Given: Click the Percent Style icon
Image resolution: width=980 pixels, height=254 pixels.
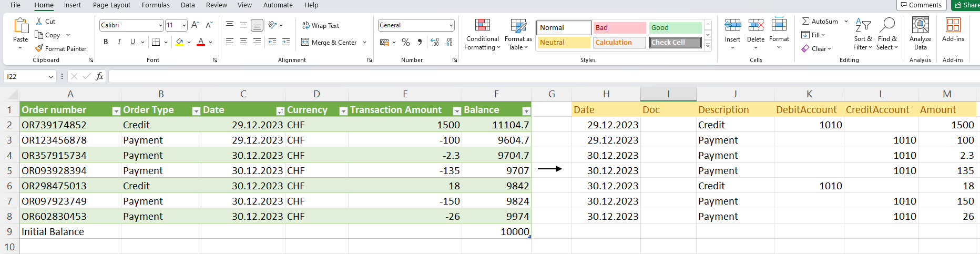Looking at the screenshot, I should [x=406, y=42].
